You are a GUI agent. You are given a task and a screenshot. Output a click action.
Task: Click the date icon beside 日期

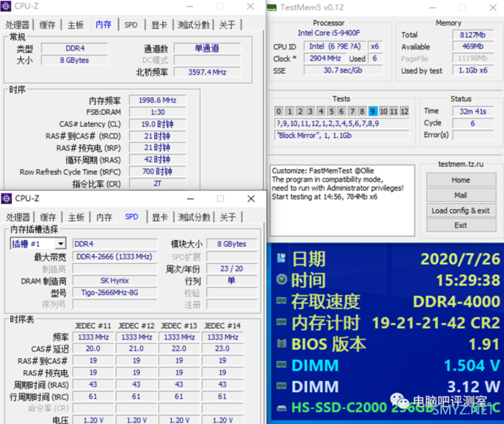(281, 258)
